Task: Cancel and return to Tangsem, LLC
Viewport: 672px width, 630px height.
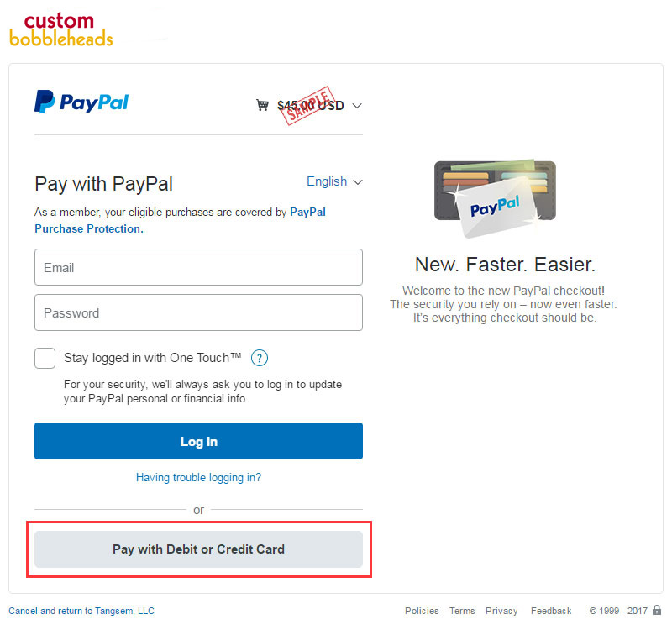Action: (81, 611)
